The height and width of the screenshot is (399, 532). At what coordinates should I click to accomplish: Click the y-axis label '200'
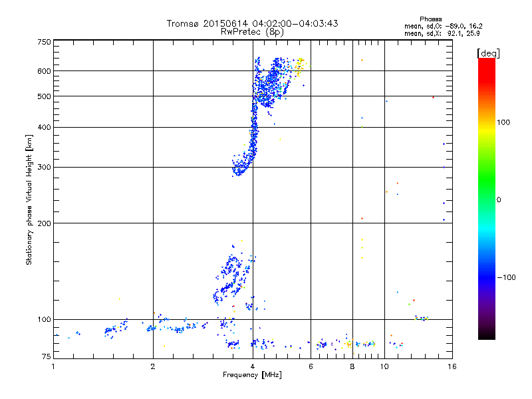coord(44,223)
